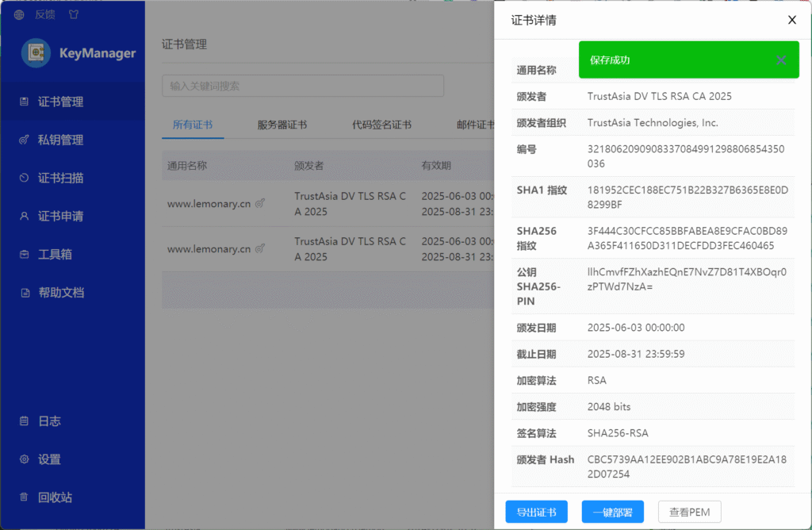Click the globe language icon
Screen dimensions: 812x530
[19, 14]
